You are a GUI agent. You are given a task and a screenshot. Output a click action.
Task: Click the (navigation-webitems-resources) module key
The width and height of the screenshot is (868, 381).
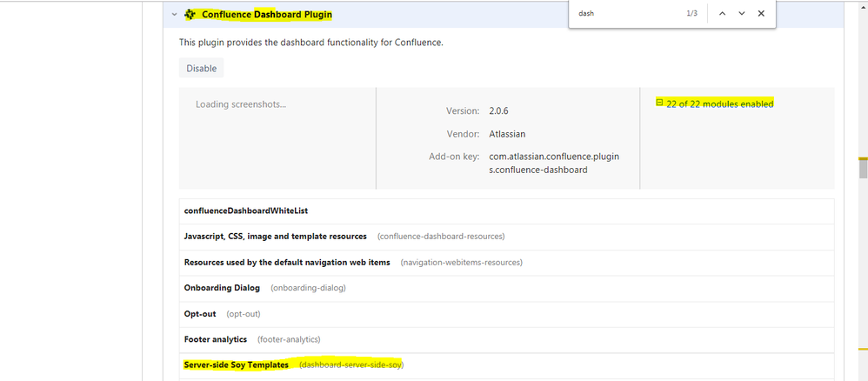[462, 263]
